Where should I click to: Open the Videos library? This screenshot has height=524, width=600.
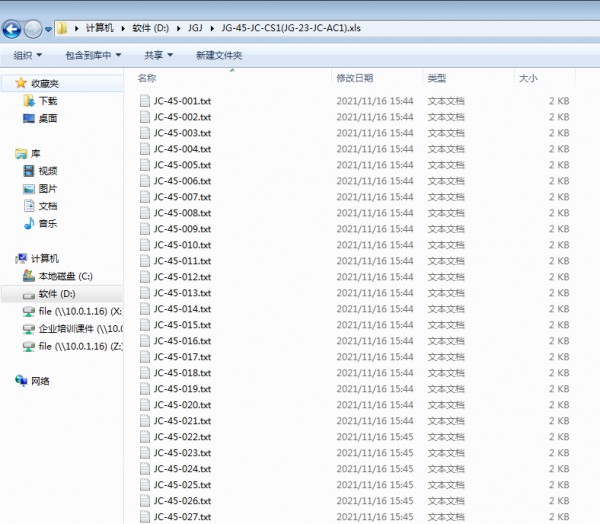click(47, 171)
